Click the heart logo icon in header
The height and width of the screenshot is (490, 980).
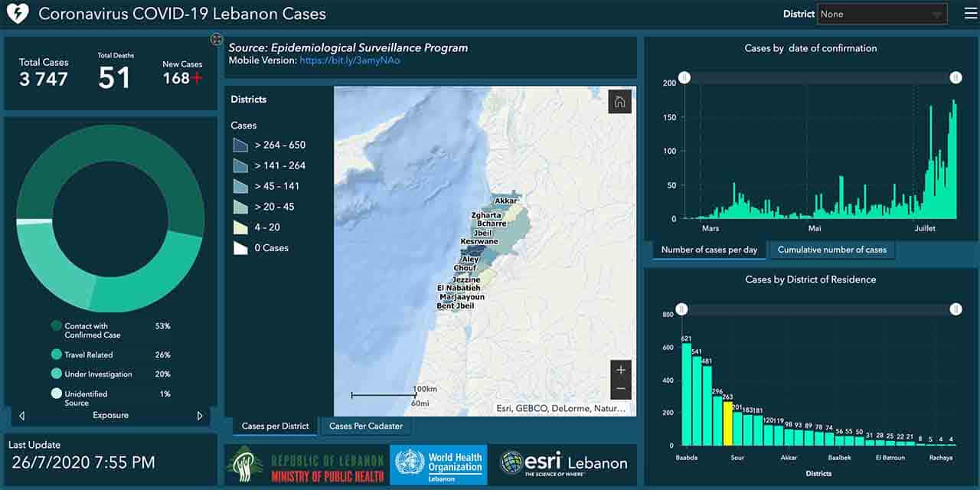pyautogui.click(x=17, y=14)
